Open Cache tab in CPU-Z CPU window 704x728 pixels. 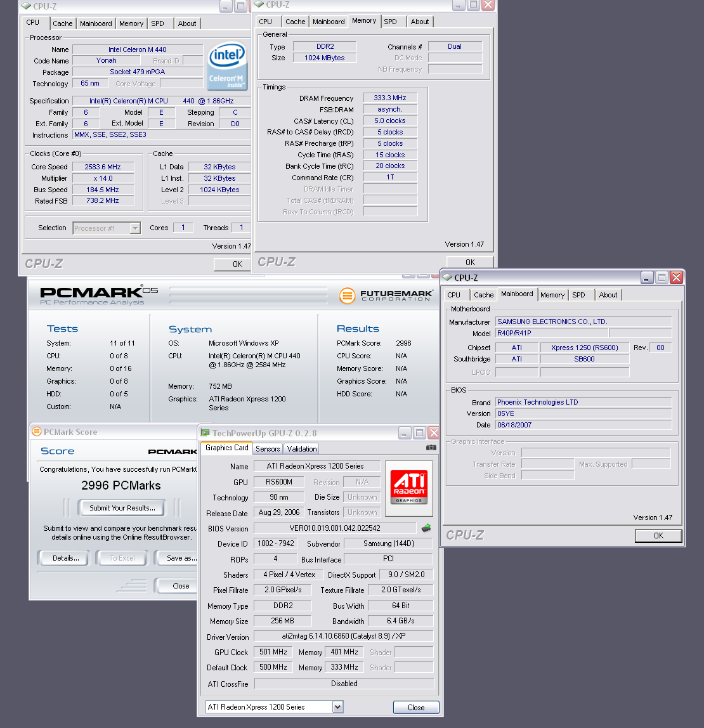pyautogui.click(x=63, y=23)
